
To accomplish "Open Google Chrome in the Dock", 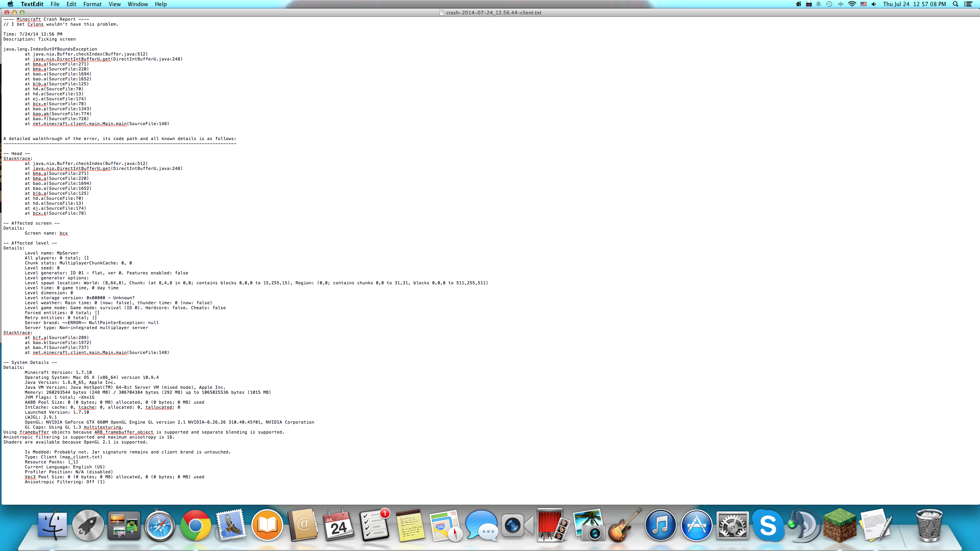I will [x=195, y=526].
